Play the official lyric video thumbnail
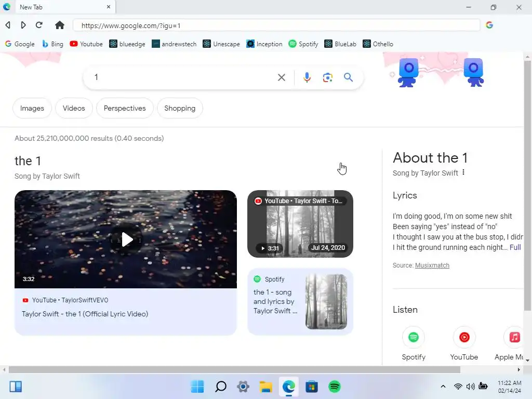Screen dimensions: 532x399 tap(126, 239)
